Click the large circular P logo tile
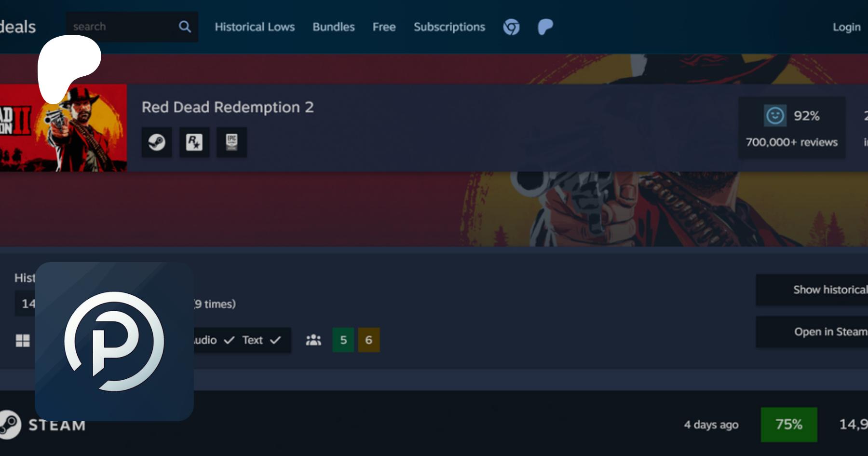This screenshot has height=456, width=868. pos(114,342)
